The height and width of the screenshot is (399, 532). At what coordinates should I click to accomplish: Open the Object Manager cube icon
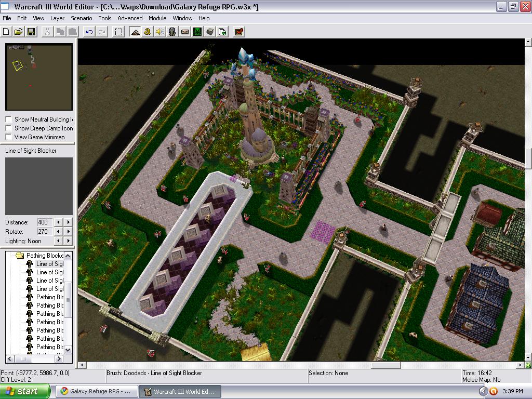(210, 32)
